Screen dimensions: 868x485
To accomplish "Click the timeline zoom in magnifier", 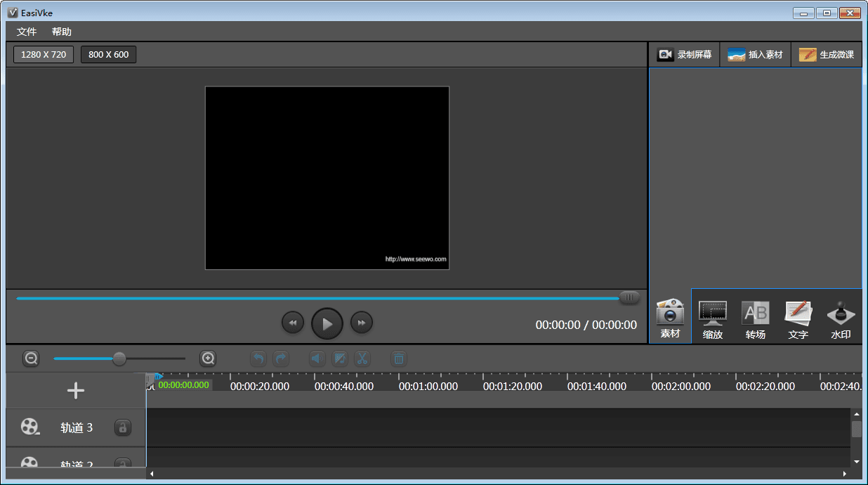I will click(208, 358).
